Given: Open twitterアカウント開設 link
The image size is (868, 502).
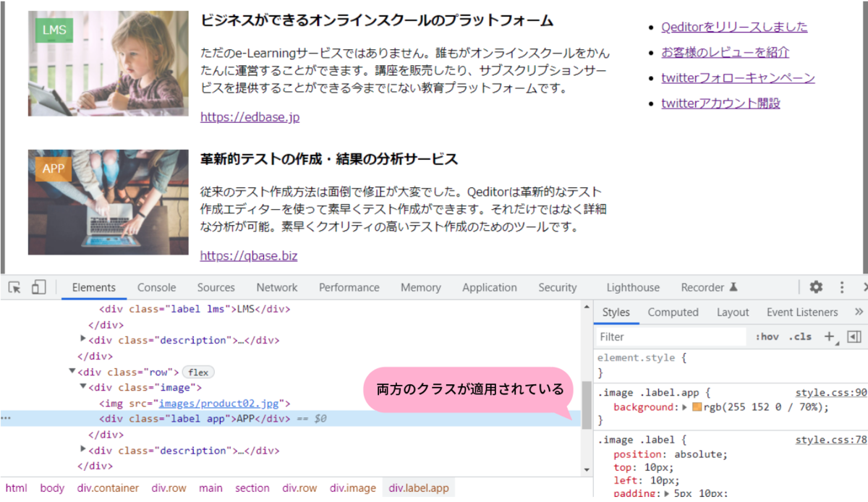Looking at the screenshot, I should point(720,103).
